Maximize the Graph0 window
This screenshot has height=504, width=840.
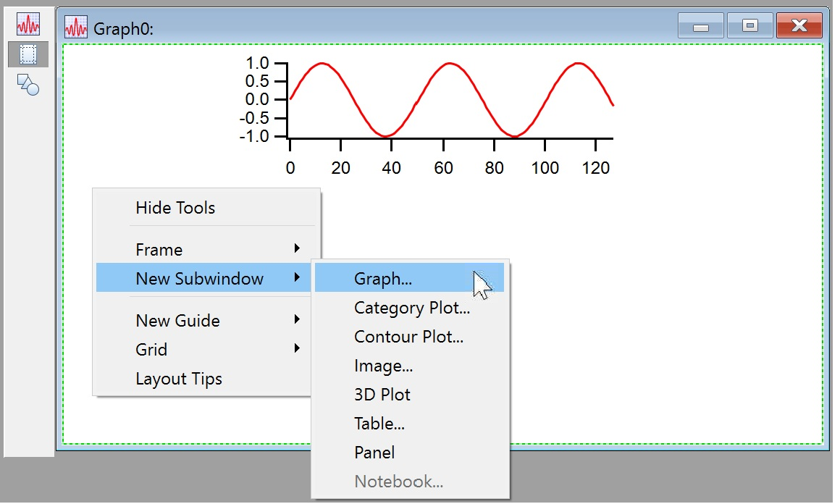pyautogui.click(x=749, y=26)
